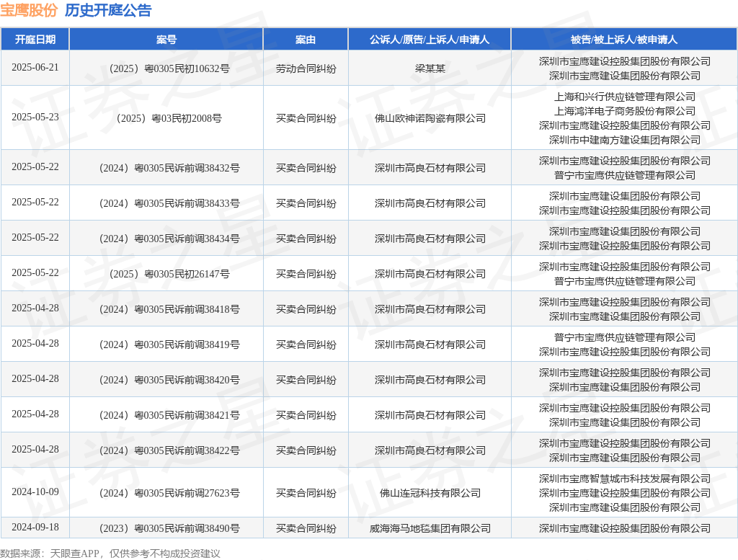This screenshot has height=560, width=738.
Task: Click plaintiff name 梁某某
Action: 430,68
